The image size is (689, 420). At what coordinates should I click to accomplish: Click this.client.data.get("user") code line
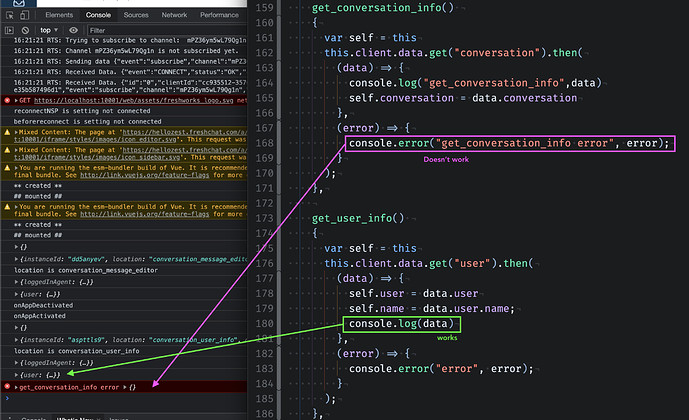click(x=428, y=264)
